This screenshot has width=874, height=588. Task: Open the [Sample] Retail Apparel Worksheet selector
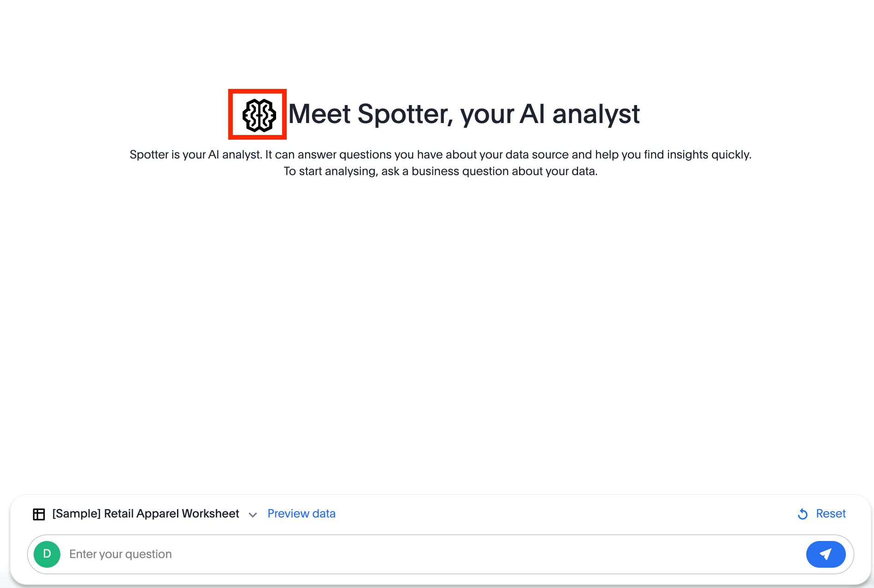pos(145,514)
